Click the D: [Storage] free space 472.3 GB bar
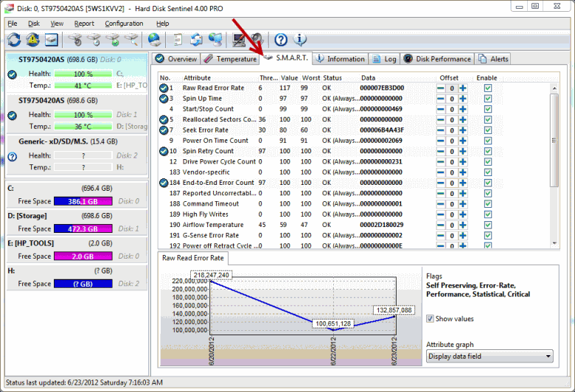The image size is (575, 392). (x=83, y=229)
